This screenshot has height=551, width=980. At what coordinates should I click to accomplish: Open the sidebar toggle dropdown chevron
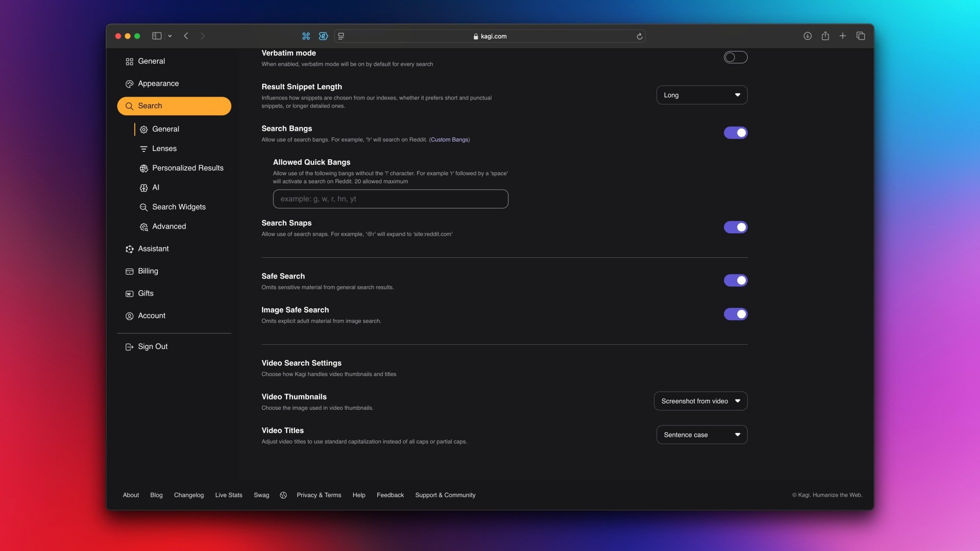pyautogui.click(x=170, y=36)
